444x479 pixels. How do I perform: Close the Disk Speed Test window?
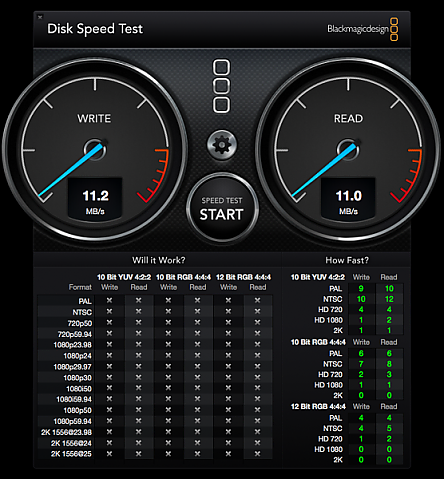(40, 17)
